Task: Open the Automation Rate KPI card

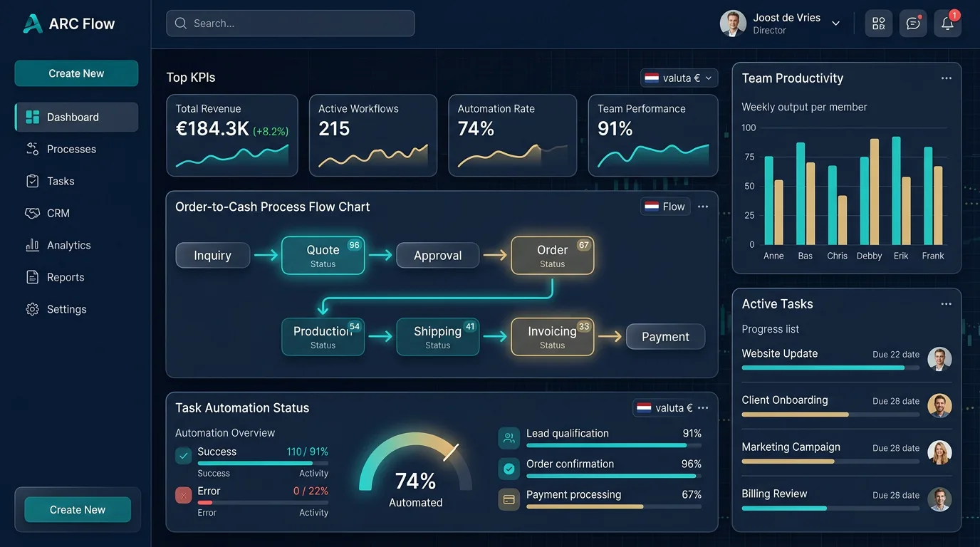Action: pyautogui.click(x=513, y=135)
